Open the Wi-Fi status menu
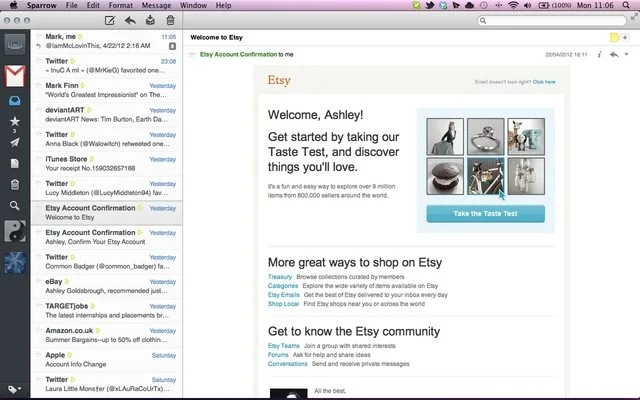 (513, 5)
